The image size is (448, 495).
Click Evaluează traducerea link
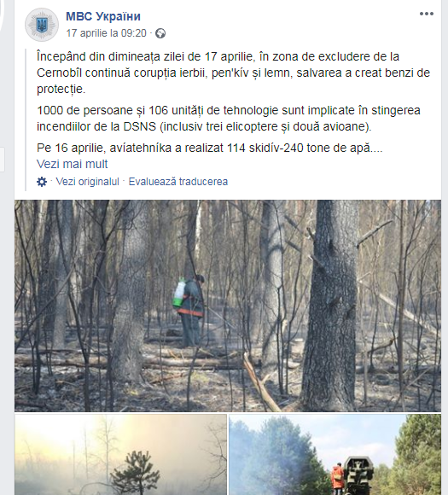(x=178, y=182)
